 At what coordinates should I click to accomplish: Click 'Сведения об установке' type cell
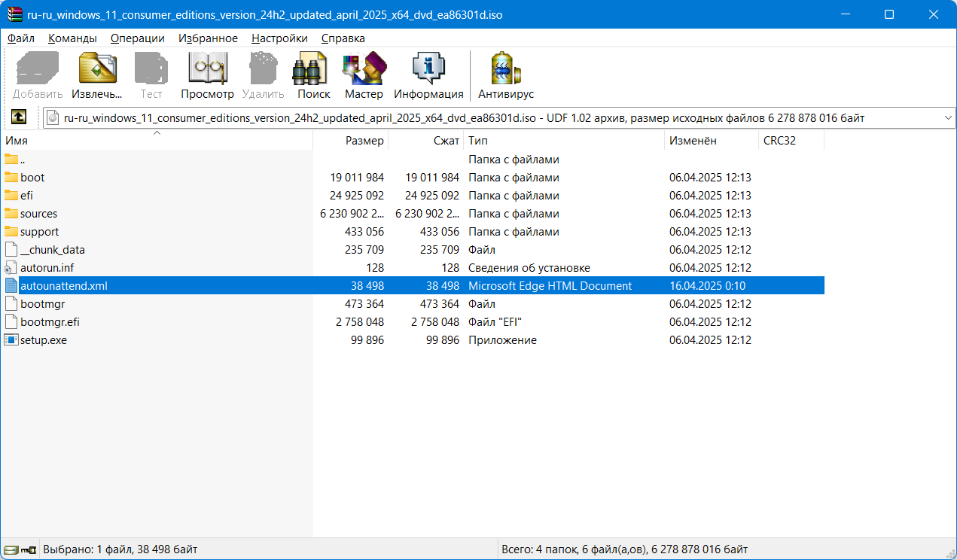[529, 268]
